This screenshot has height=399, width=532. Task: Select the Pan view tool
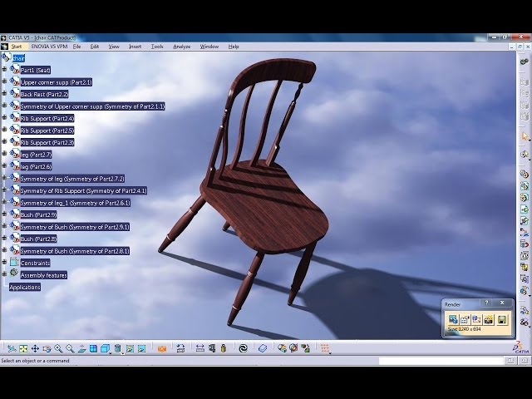[x=35, y=348]
